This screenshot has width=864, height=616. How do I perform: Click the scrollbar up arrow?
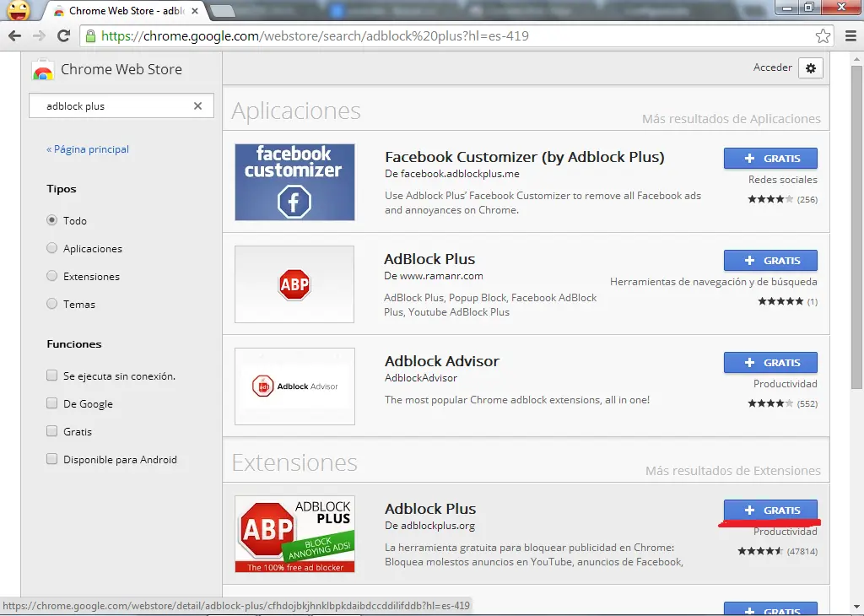[x=857, y=58]
